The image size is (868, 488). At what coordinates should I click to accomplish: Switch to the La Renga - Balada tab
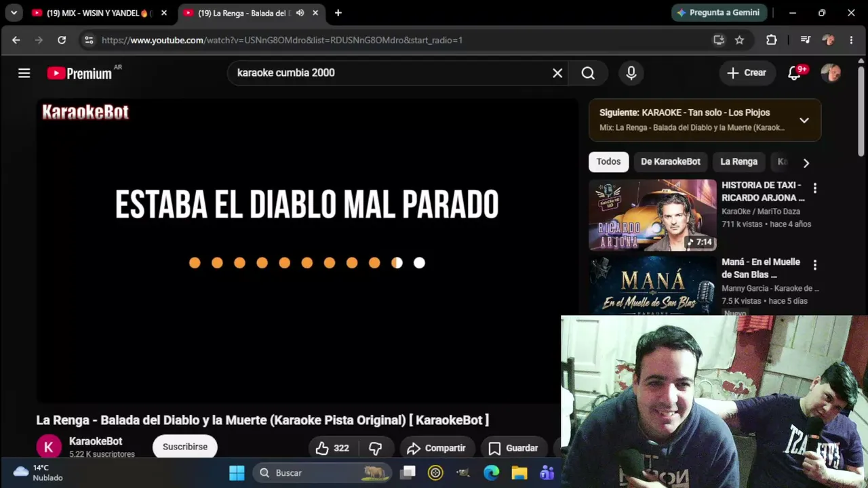[251, 13]
